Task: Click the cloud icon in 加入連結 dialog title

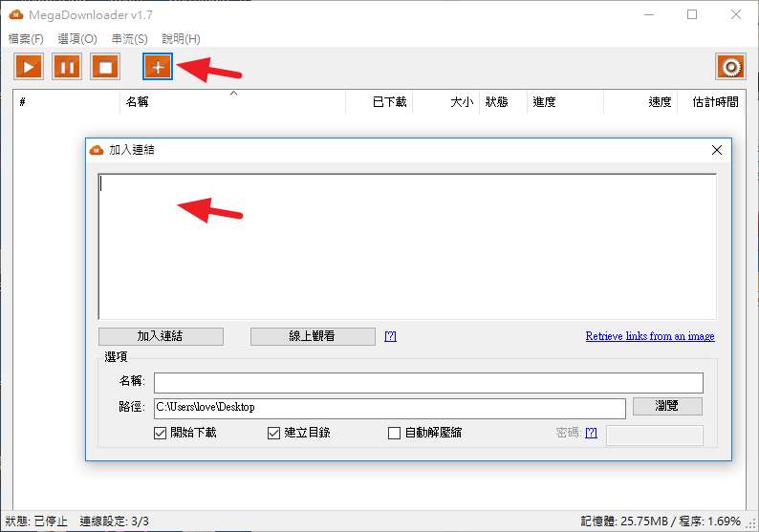Action: [97, 150]
